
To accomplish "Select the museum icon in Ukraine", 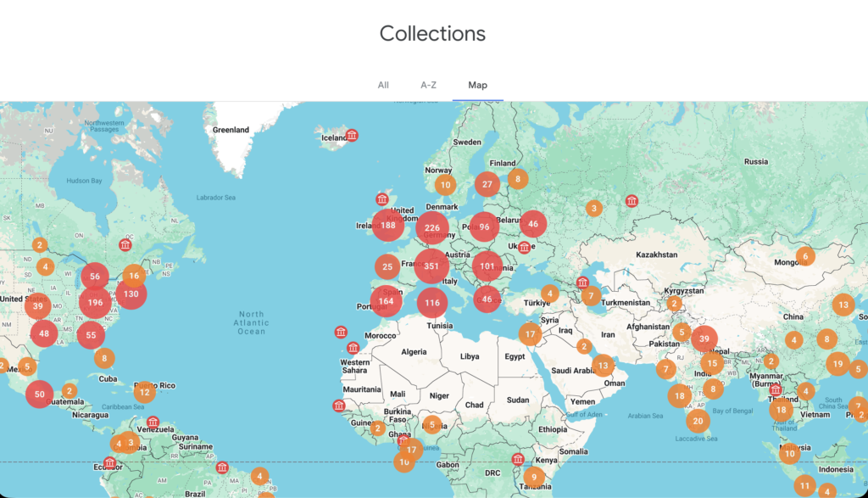I will [524, 248].
